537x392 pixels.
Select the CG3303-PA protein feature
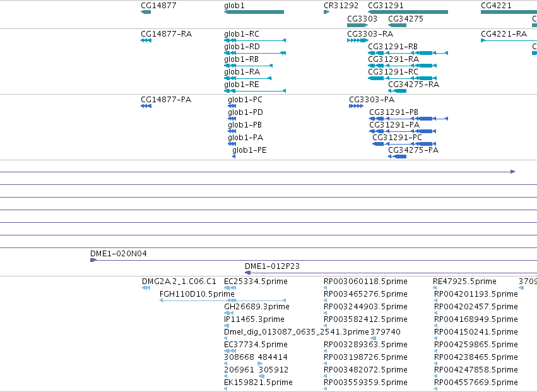[356, 106]
